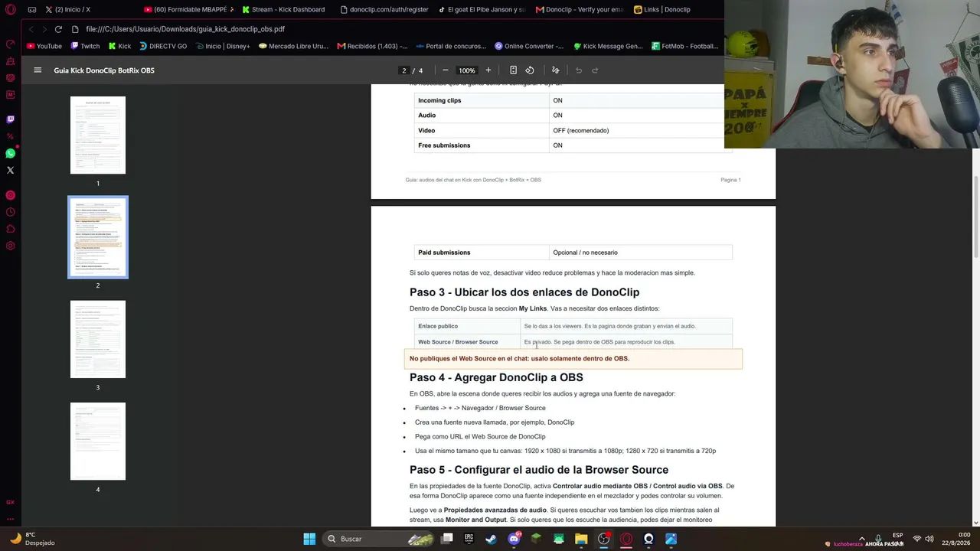
Task: Open WhatsApp in the Opera sidebar
Action: tap(11, 154)
